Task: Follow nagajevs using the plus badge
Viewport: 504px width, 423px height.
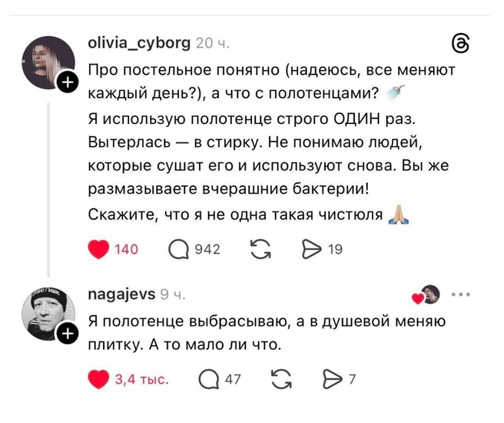Action: 68,334
